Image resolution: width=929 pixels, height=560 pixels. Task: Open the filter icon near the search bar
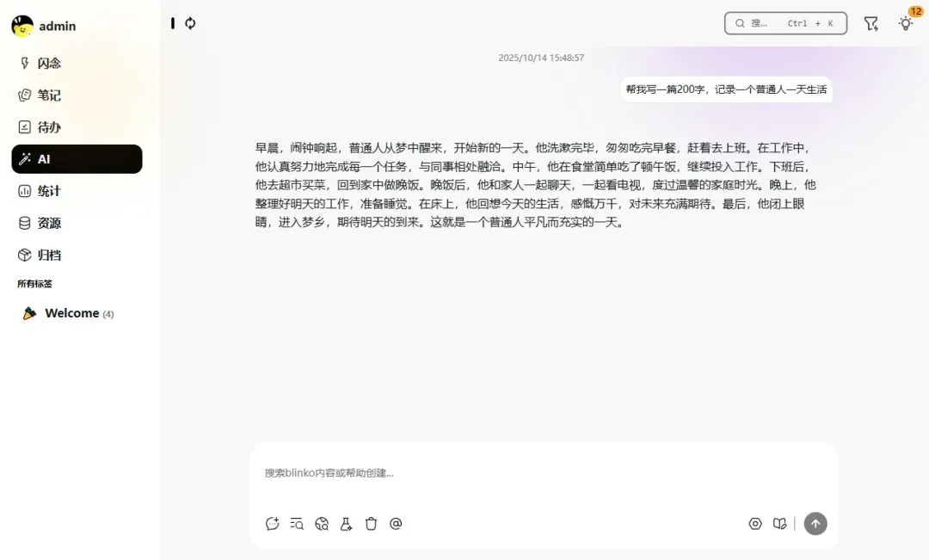pos(871,23)
